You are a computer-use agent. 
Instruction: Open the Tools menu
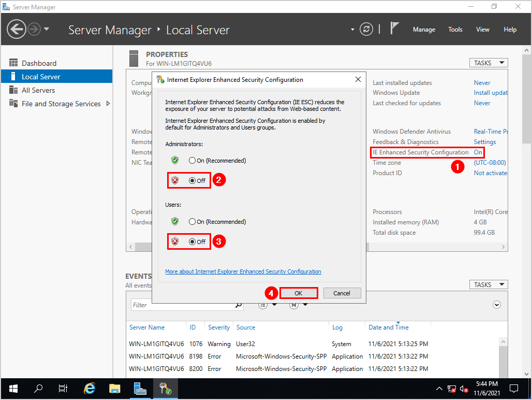(455, 30)
